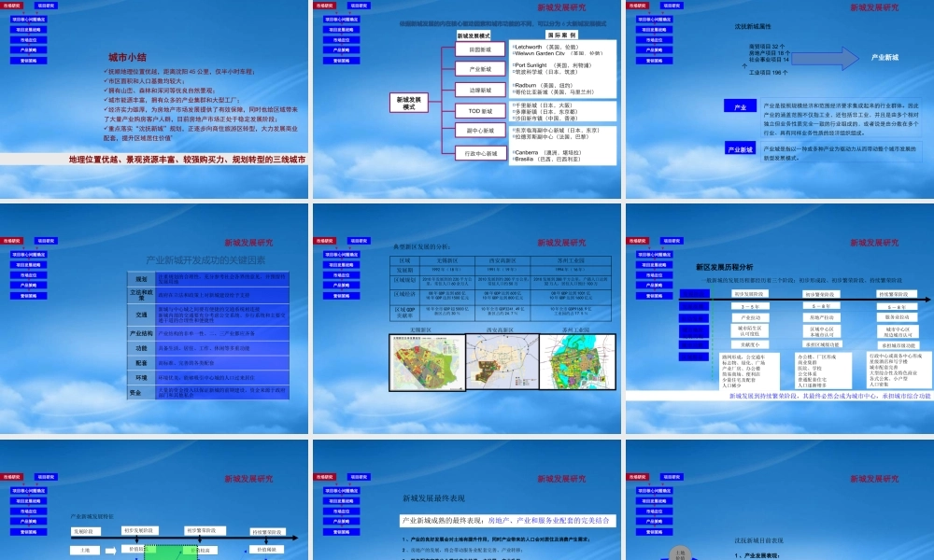The image size is (934, 560).
Task: Click the red summary line 地理位置优越、景观资源丰富
Action: tap(187, 160)
